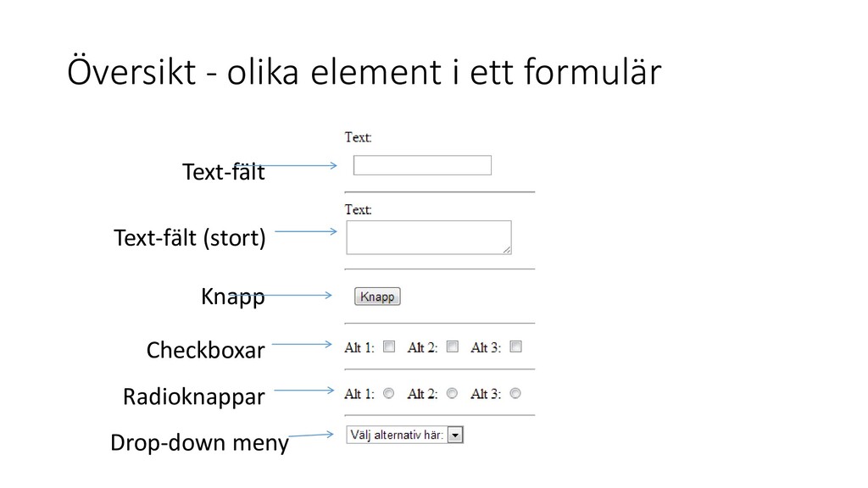This screenshot has height=488, width=868.
Task: Click the arrow pointing to the dropdown menu
Action: click(x=311, y=435)
